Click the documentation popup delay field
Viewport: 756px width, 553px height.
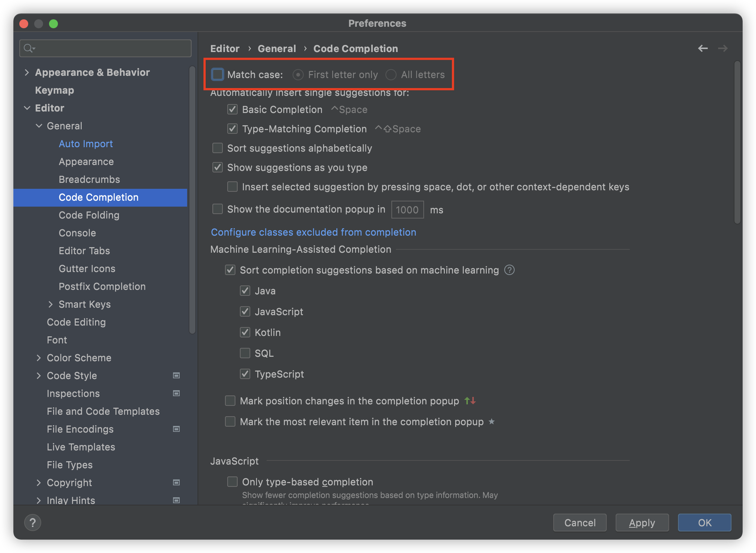pos(407,210)
